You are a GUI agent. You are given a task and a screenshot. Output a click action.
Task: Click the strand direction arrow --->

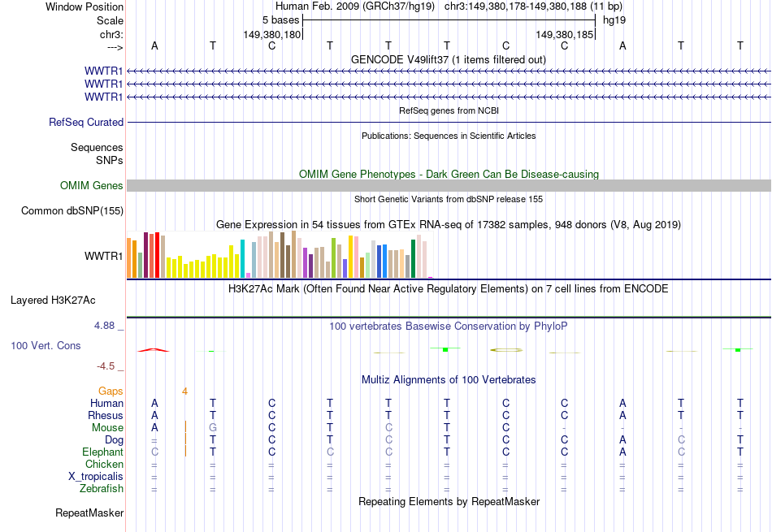click(115, 47)
